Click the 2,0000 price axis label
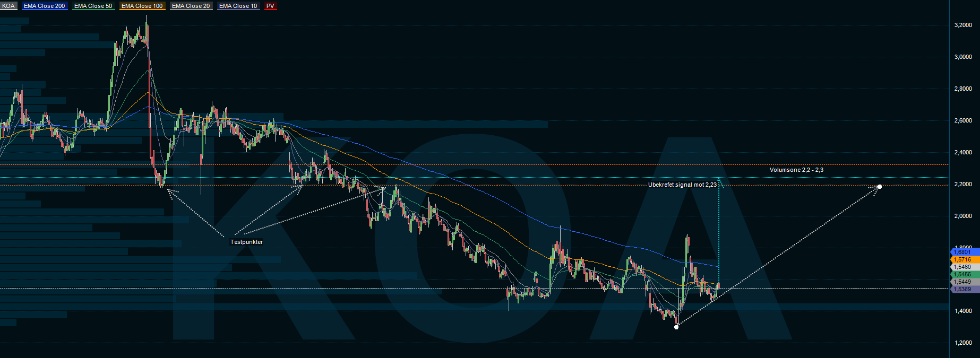The image size is (980, 358). (x=964, y=216)
